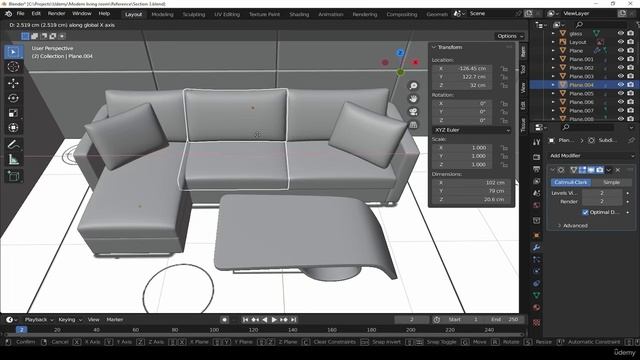Activate the Scale tool

[x=13, y=113]
